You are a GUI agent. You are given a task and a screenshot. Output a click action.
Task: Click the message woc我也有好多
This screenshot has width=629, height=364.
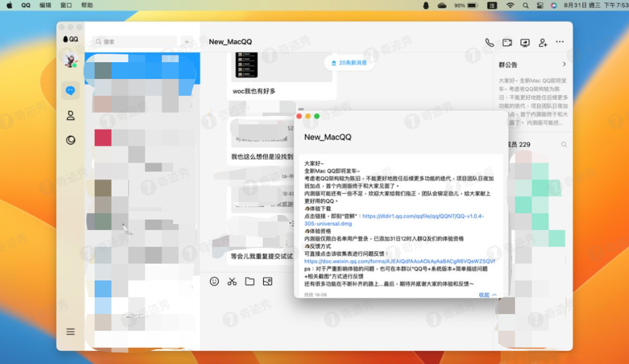click(x=254, y=91)
